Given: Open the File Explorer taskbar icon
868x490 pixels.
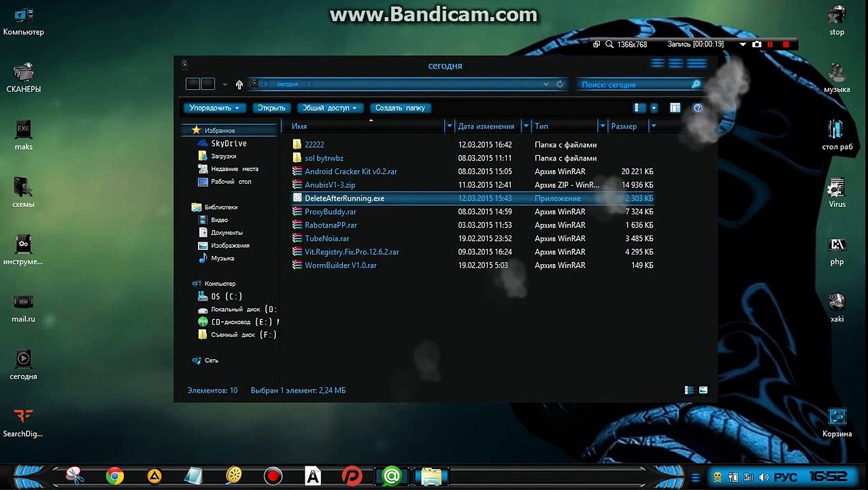Looking at the screenshot, I should 431,476.
